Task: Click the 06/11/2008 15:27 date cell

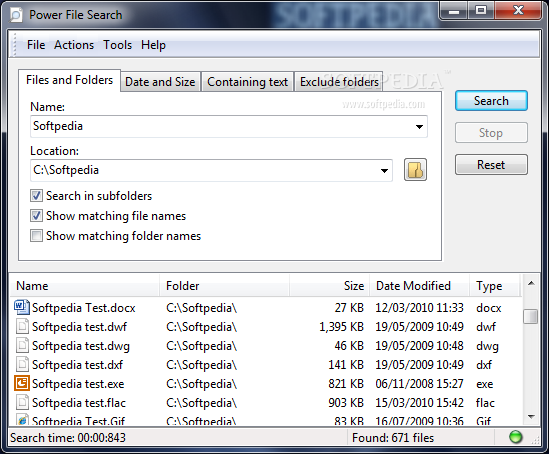Action: [x=419, y=384]
